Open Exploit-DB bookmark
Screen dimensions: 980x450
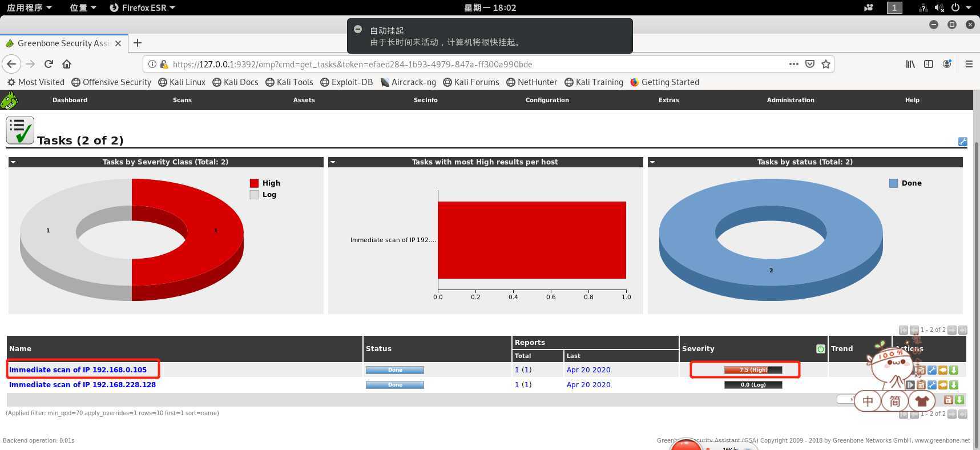click(346, 82)
